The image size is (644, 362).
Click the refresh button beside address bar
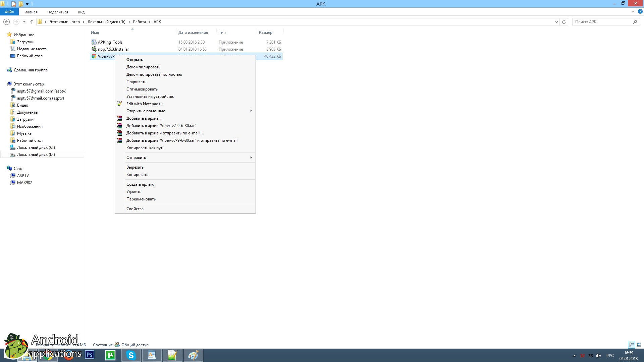(x=564, y=22)
